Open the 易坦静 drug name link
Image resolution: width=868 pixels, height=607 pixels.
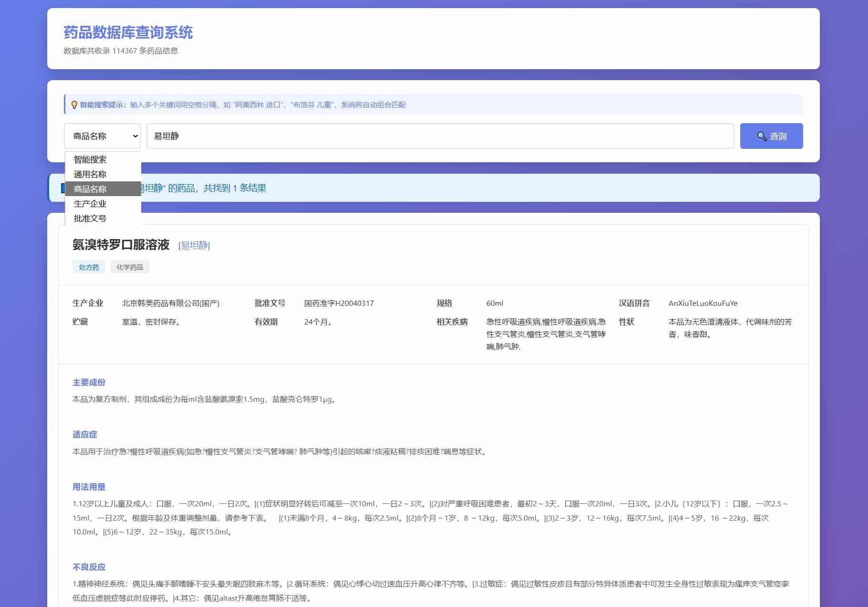pyautogui.click(x=194, y=245)
